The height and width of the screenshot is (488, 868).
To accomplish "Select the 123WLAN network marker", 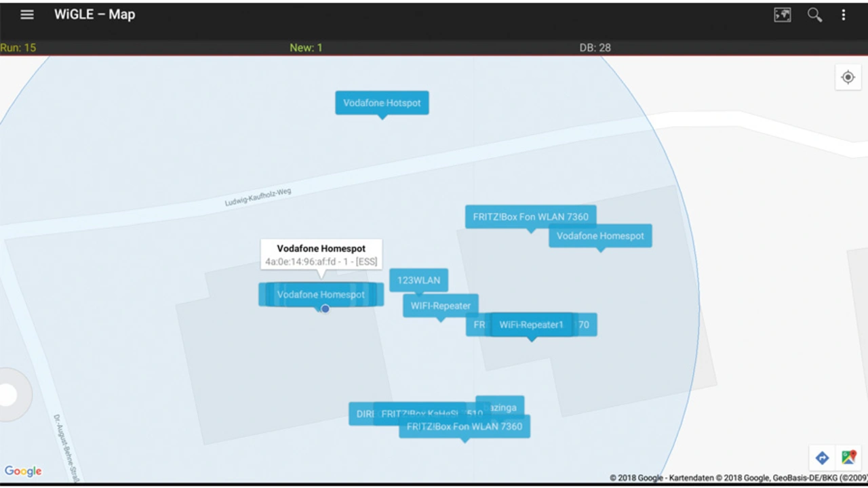I will click(418, 280).
